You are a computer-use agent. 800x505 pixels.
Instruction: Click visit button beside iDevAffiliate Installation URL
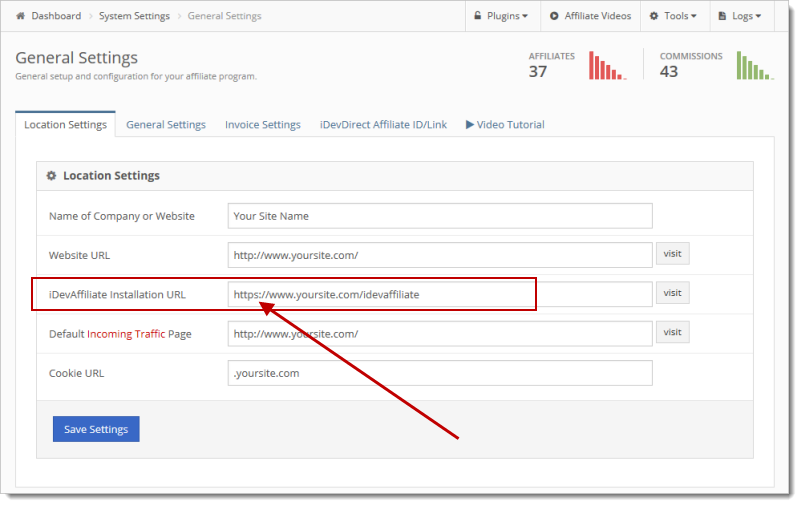pos(672,293)
